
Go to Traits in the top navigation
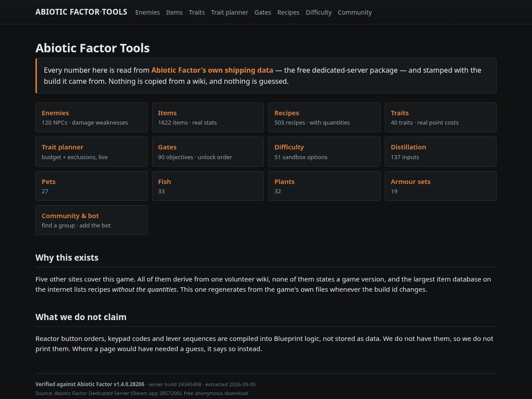[x=197, y=12]
